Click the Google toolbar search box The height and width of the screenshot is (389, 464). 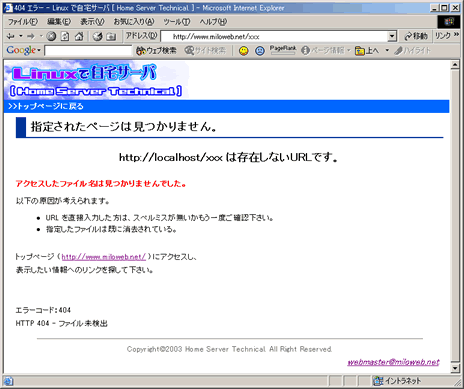(88, 51)
